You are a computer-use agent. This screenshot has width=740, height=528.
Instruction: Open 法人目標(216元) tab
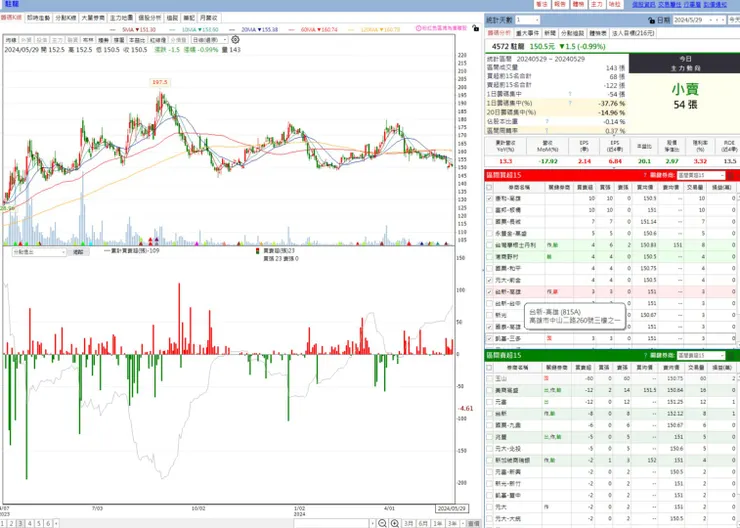[x=633, y=33]
